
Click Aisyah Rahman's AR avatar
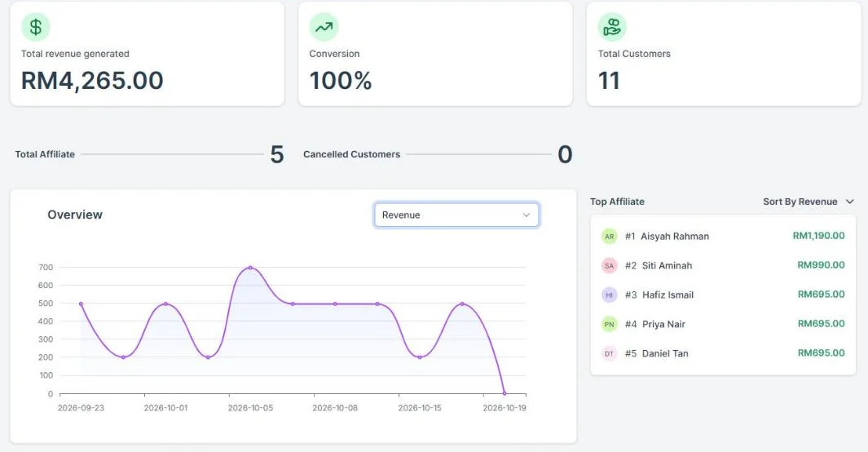click(x=609, y=237)
